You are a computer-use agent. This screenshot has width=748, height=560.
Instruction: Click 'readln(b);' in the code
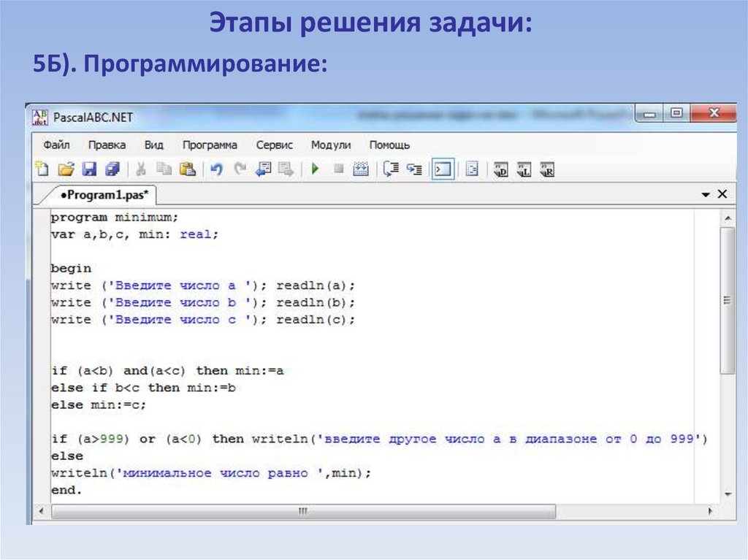(x=316, y=303)
